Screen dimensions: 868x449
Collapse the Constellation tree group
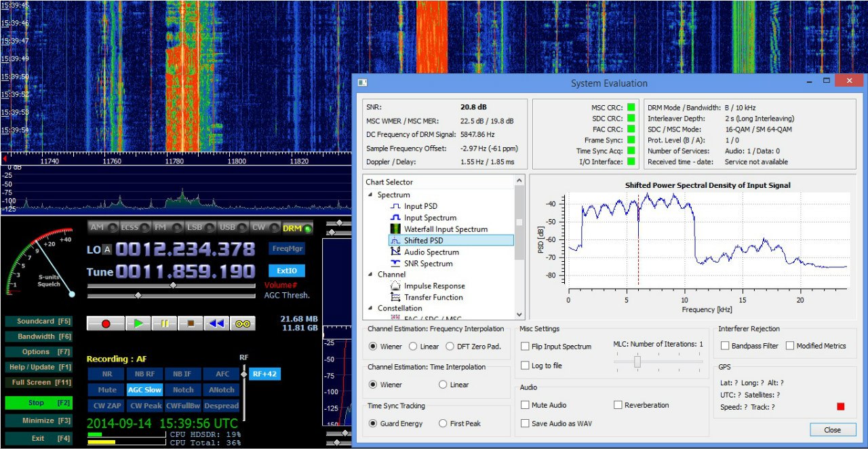(x=371, y=309)
